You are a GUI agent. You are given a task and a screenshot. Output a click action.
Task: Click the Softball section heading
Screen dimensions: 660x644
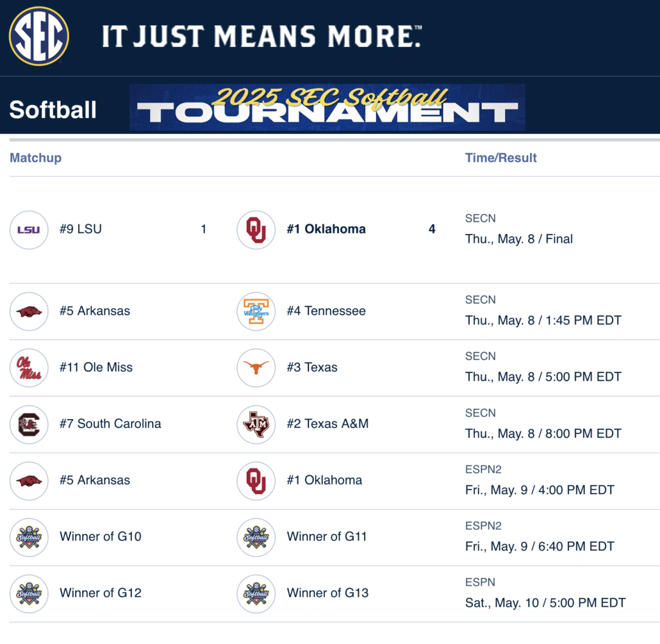pyautogui.click(x=53, y=110)
